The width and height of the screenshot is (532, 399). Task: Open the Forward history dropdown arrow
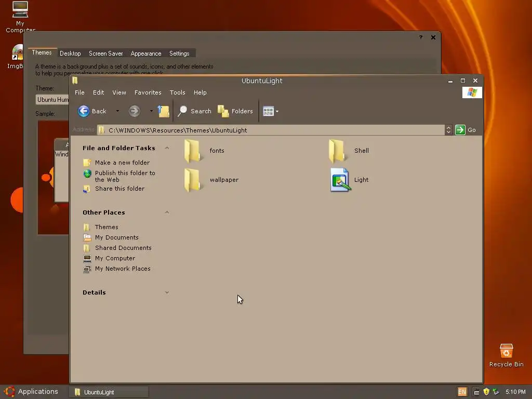coord(151,111)
